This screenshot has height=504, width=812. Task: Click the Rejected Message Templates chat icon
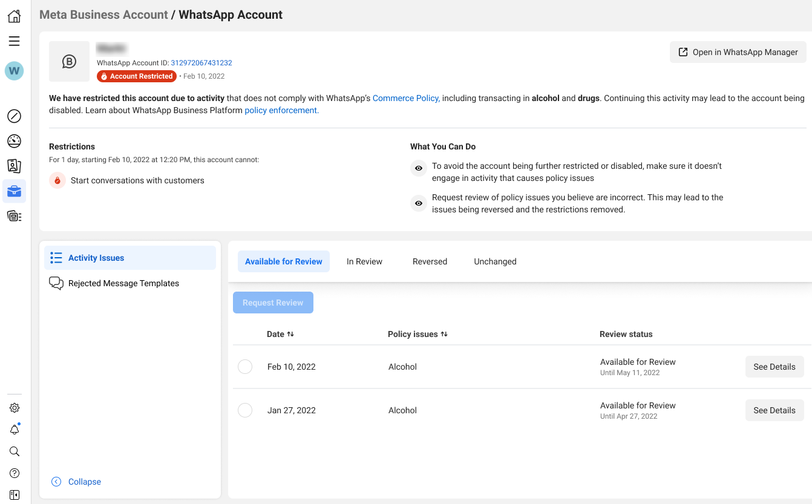pos(56,283)
